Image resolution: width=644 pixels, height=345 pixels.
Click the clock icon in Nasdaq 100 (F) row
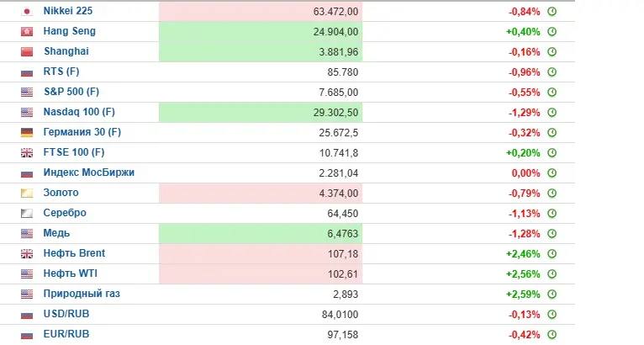552,112
